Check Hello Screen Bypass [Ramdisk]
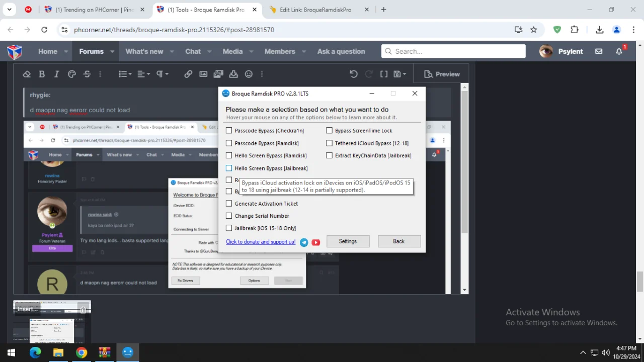644x362 pixels. coord(229,155)
